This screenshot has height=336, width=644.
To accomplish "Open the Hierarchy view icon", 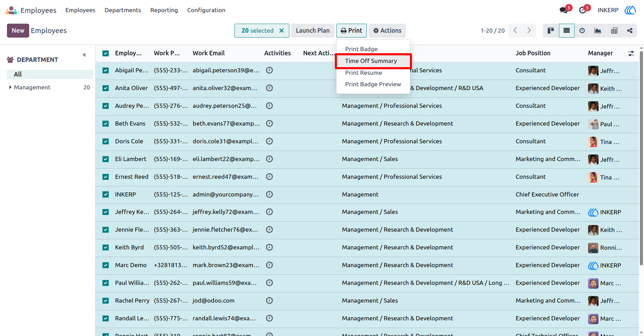I will tap(630, 31).
